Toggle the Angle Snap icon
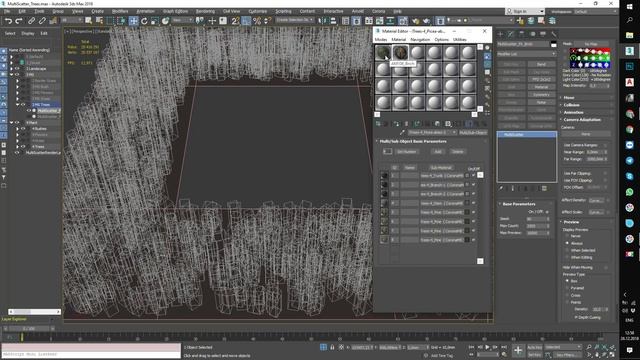 click(x=246, y=21)
